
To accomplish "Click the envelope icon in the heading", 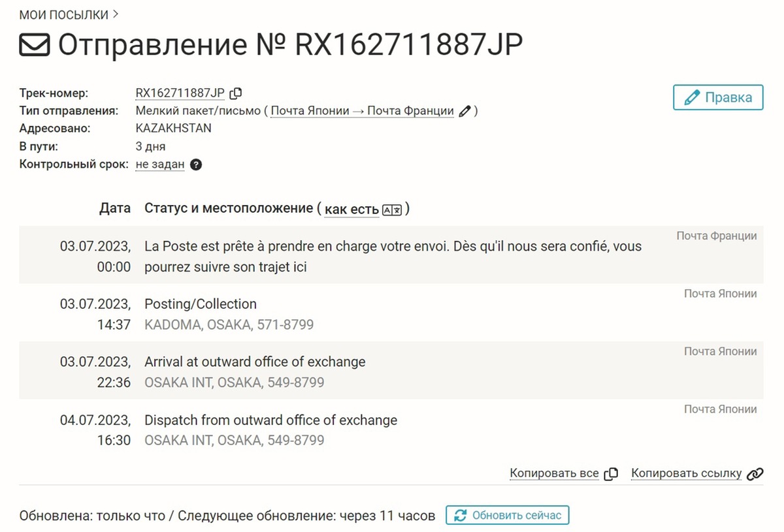I will (35, 46).
